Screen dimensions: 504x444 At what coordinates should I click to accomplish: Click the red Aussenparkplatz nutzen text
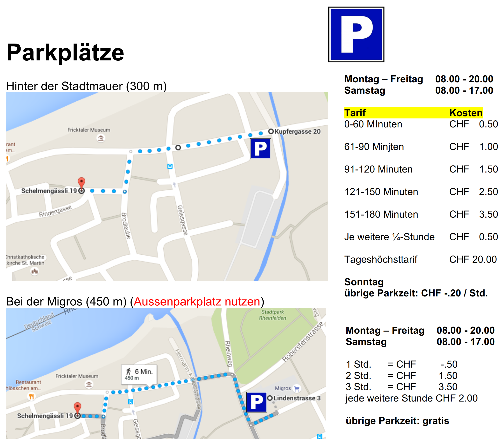pyautogui.click(x=197, y=301)
